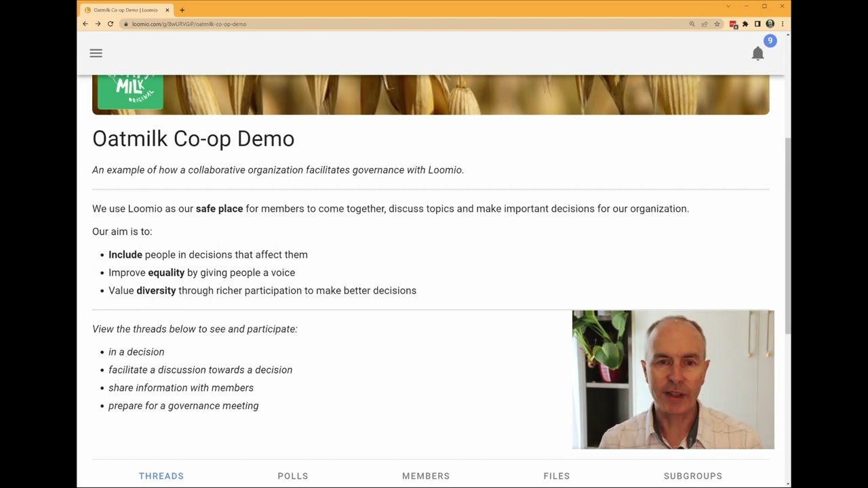Click 'share information with members' bullet

[x=181, y=388]
